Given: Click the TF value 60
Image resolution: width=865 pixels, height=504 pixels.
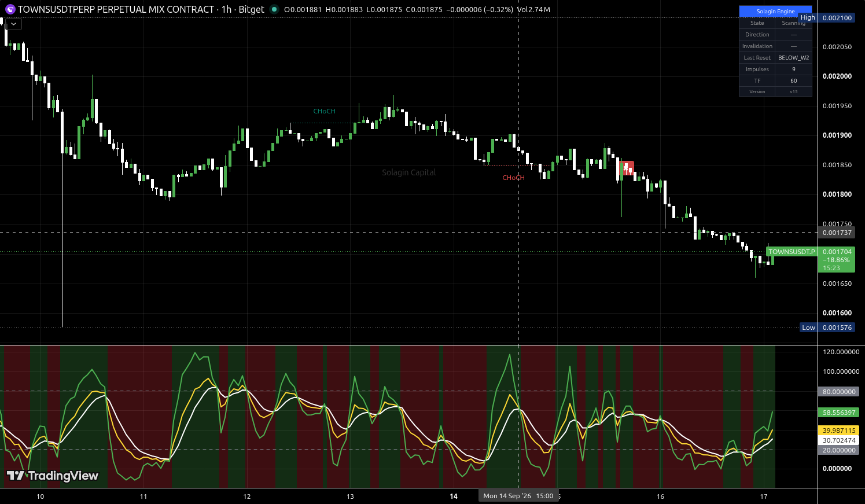Looking at the screenshot, I should 793,81.
